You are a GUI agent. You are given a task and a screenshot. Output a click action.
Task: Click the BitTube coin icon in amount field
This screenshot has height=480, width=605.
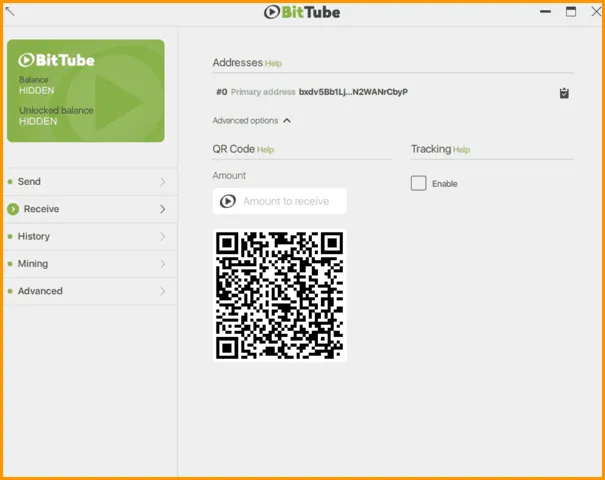click(228, 201)
